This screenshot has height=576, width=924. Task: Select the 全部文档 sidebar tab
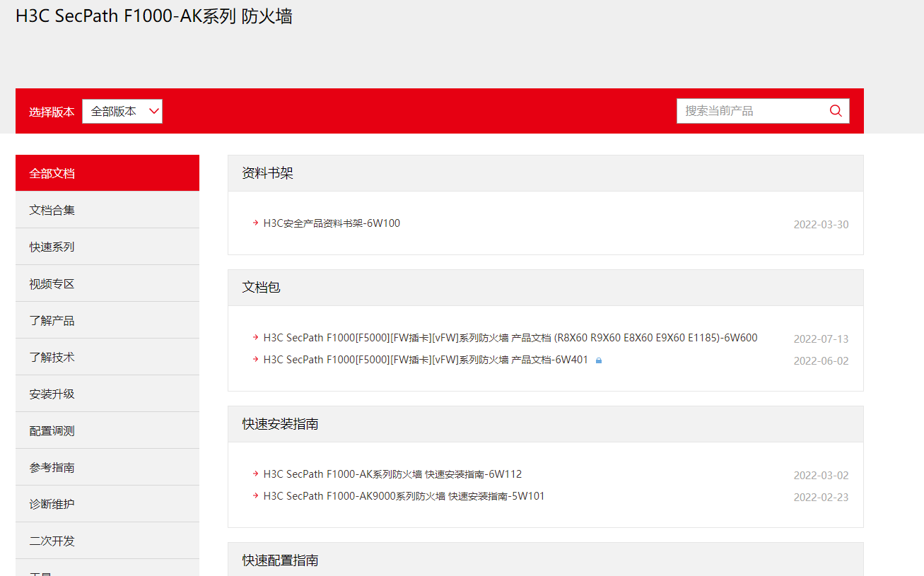click(x=107, y=173)
